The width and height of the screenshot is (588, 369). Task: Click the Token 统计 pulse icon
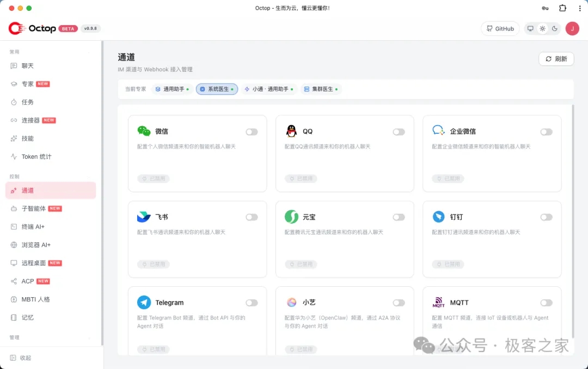(x=14, y=157)
